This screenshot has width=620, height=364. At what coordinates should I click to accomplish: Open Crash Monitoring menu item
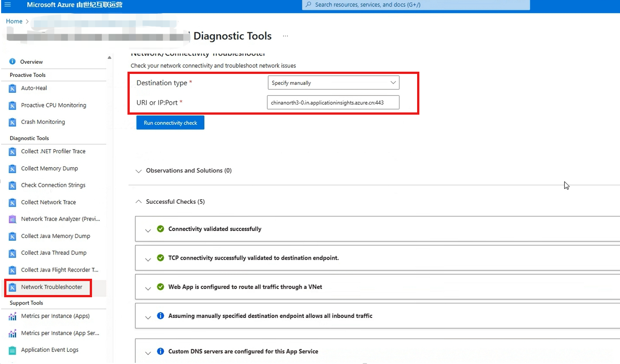(43, 122)
